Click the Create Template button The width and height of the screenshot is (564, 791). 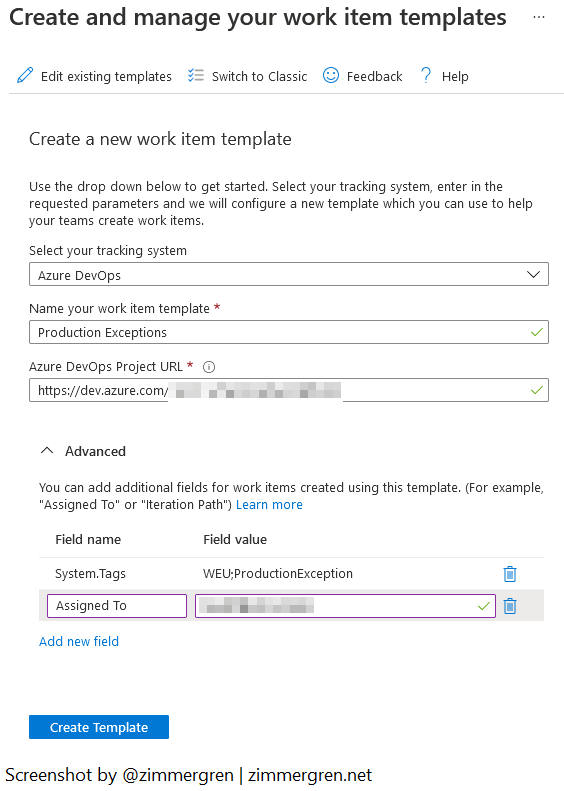pyautogui.click(x=99, y=727)
